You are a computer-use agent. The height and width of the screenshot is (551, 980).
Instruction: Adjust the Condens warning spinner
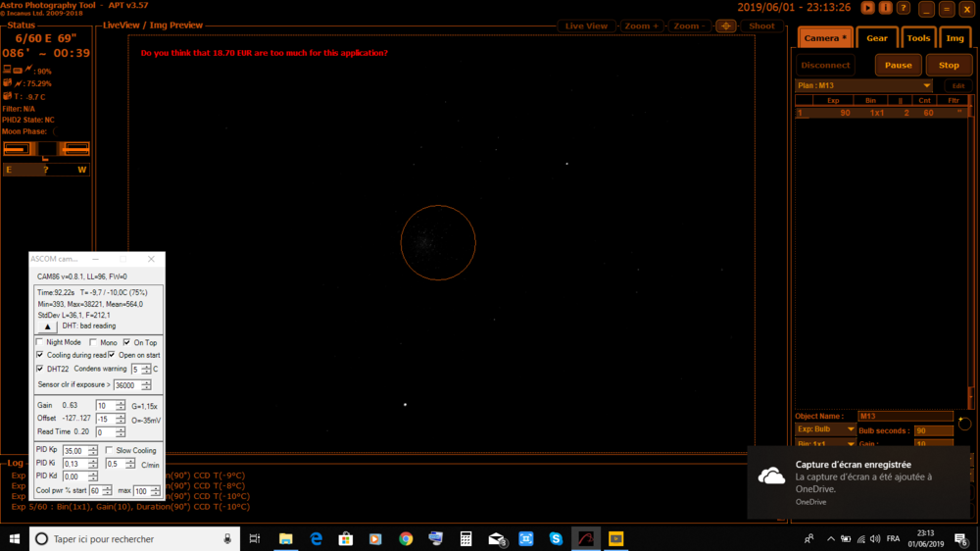tap(146, 369)
